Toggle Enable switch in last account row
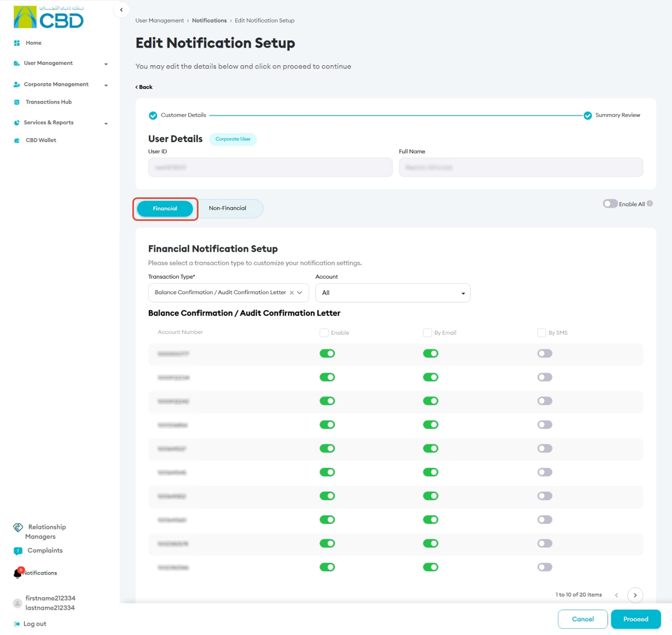Image resolution: width=672 pixels, height=635 pixels. pos(327,567)
